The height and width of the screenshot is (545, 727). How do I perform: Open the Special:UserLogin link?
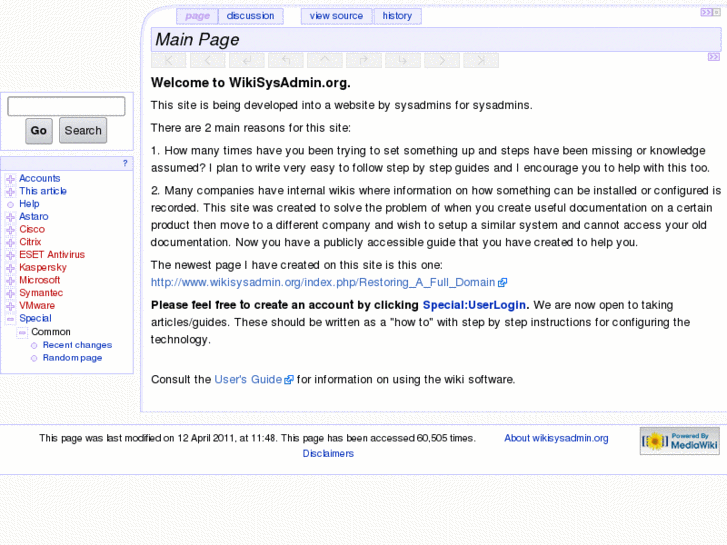pyautogui.click(x=474, y=305)
